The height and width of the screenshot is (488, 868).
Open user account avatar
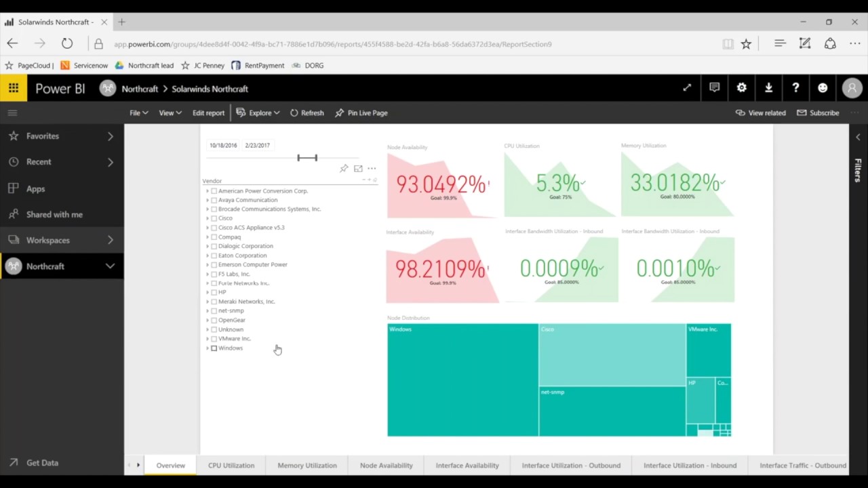pos(852,88)
